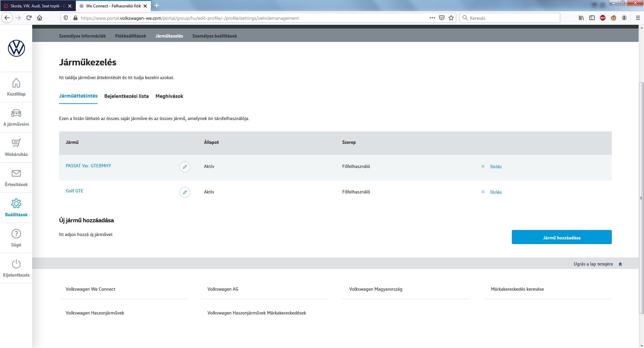The image size is (644, 348).
Task: Click the vertical page scrollbar
Action: 641,198
